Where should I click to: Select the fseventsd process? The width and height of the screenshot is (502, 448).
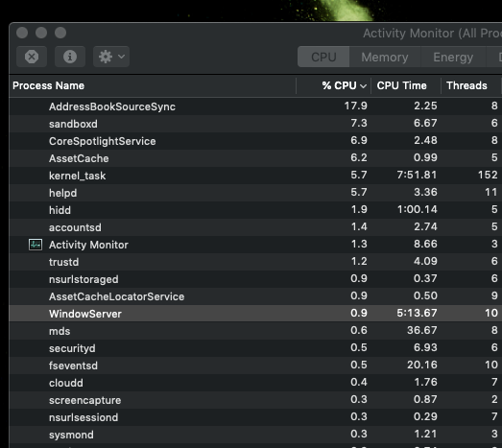point(255,365)
